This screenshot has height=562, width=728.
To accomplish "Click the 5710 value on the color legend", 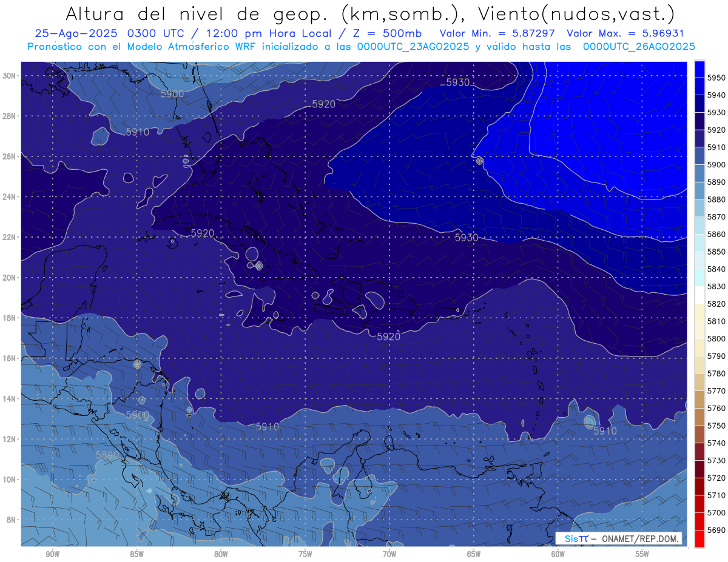I will [716, 495].
